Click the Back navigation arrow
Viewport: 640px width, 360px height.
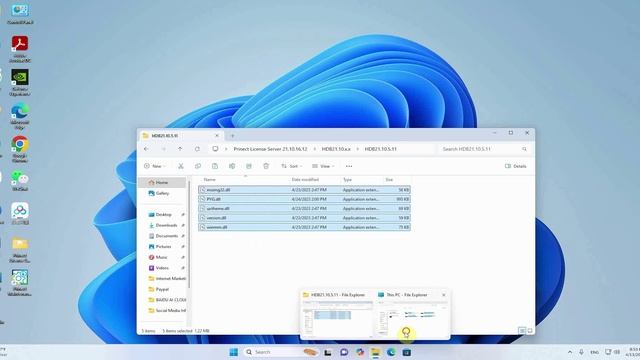[146, 149]
